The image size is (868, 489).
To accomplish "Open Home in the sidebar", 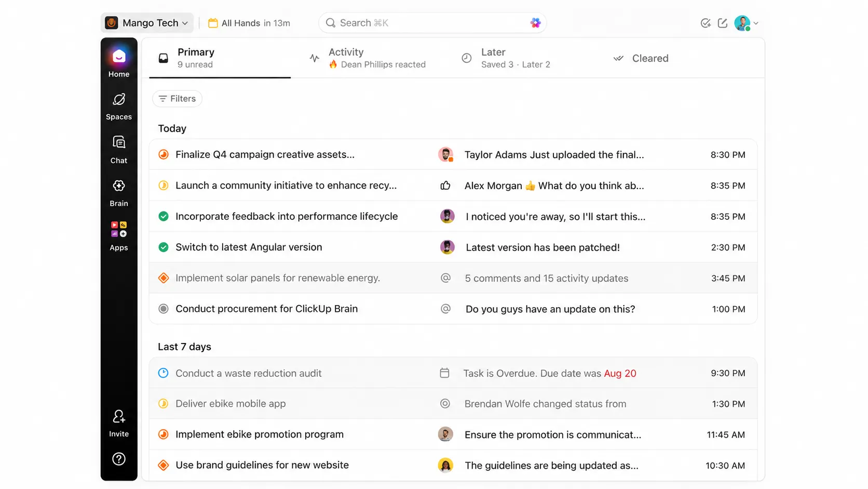I will click(119, 62).
